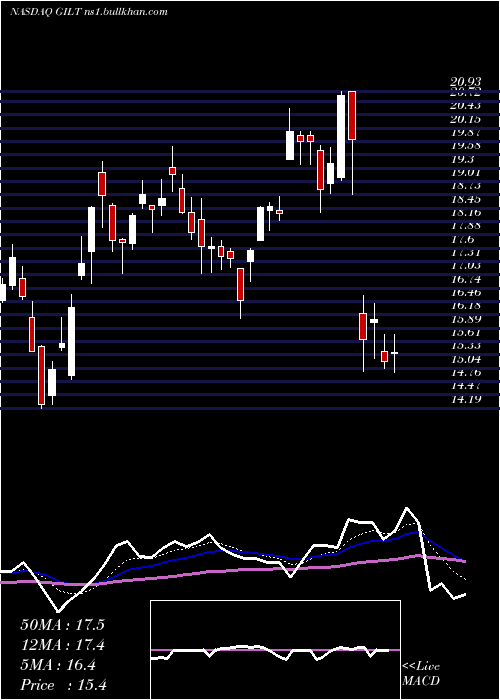This screenshot has height=700, width=500.
Task: Click the 15.89 price level label
Action: coord(466,319)
